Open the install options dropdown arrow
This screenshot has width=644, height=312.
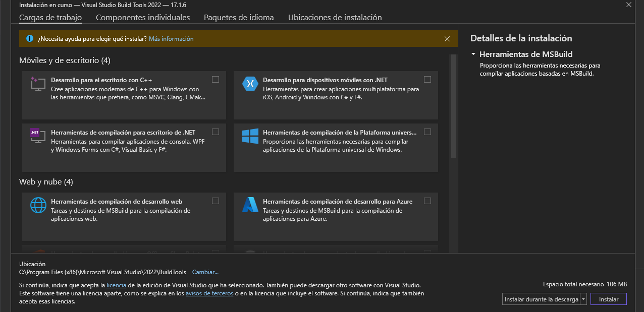[583, 299]
